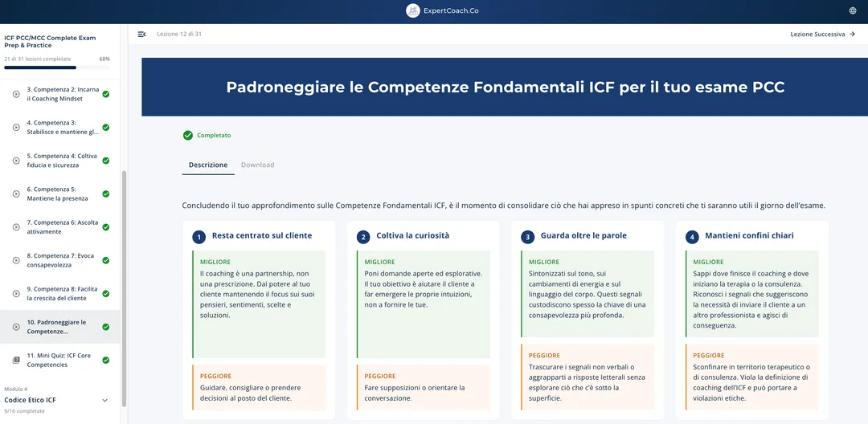Click the green Completato check icon

point(188,135)
